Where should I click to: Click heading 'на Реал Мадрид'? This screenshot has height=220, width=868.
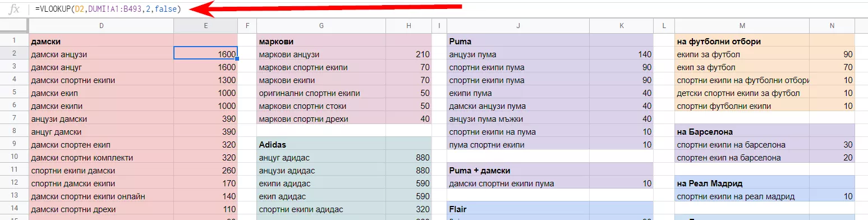coord(742,184)
